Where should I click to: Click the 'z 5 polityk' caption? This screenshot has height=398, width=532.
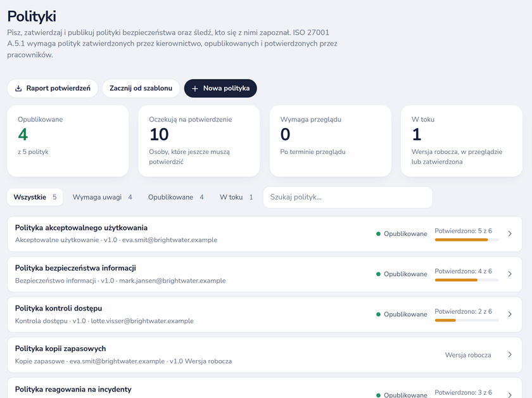coord(33,152)
